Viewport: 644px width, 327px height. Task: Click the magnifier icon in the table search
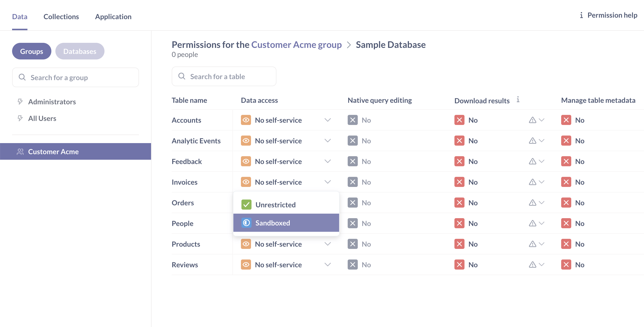click(182, 76)
